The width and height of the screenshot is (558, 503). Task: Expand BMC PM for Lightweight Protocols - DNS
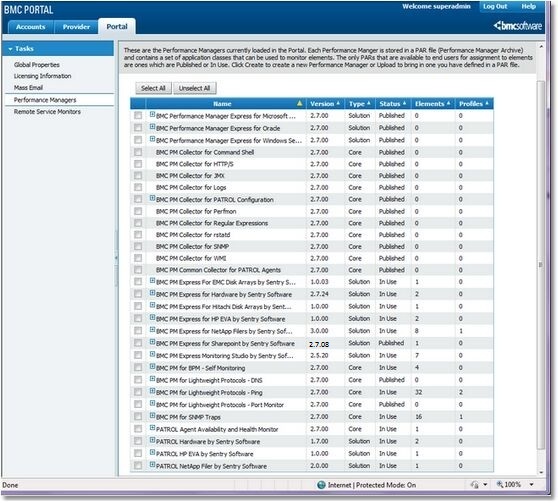(x=152, y=379)
